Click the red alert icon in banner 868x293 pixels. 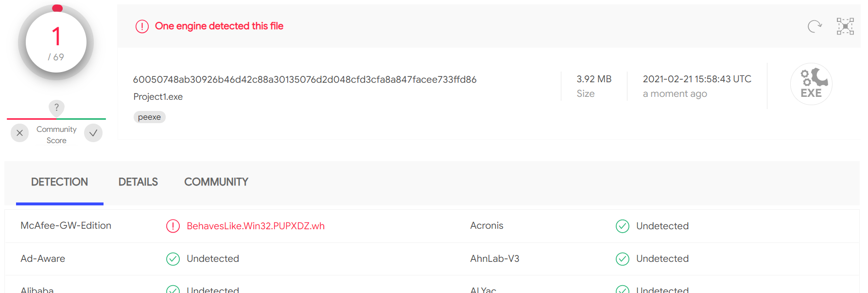click(x=142, y=26)
